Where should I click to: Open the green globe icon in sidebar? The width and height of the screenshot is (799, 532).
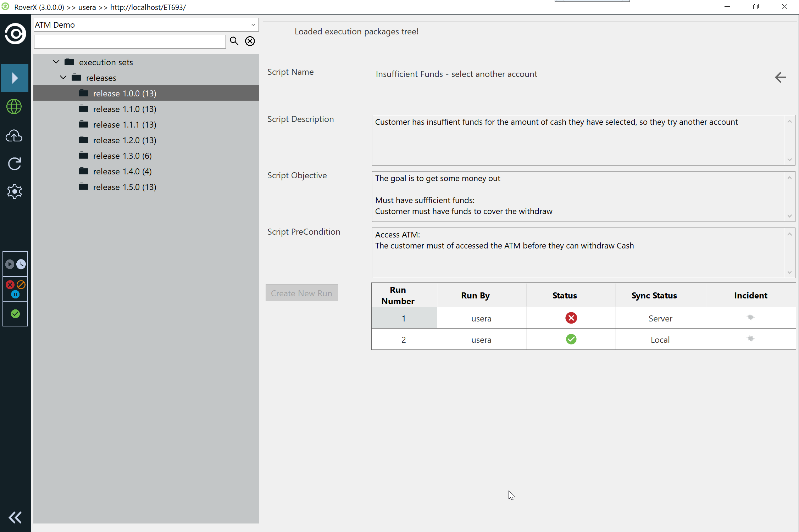14,107
